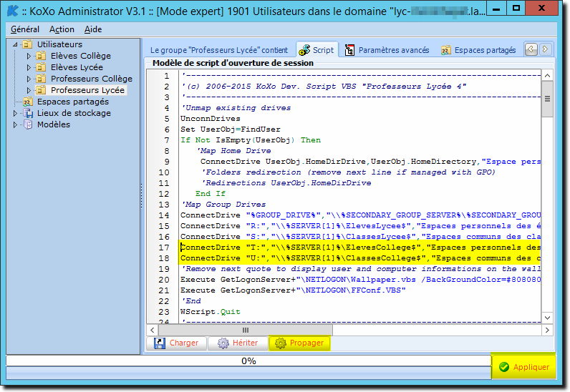Image resolution: width=570 pixels, height=392 pixels.
Task: Click the Lieux de stockage icon
Action: tap(28, 113)
